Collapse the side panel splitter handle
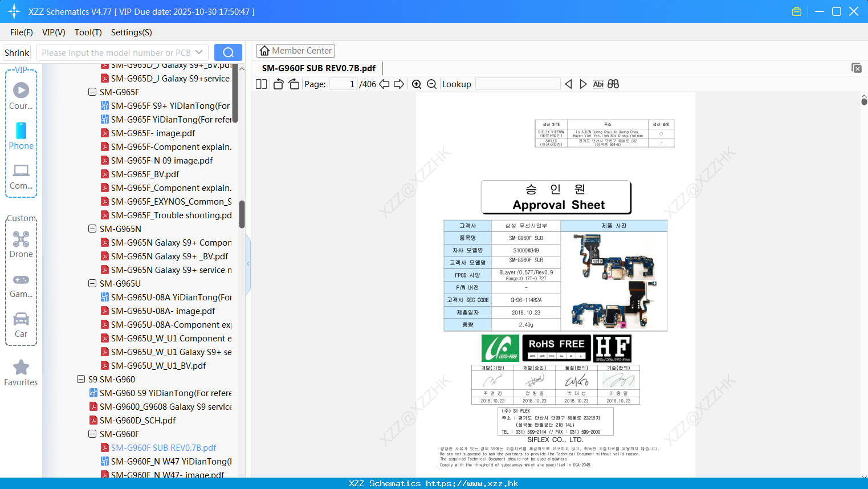The image size is (868, 489). pyautogui.click(x=248, y=264)
